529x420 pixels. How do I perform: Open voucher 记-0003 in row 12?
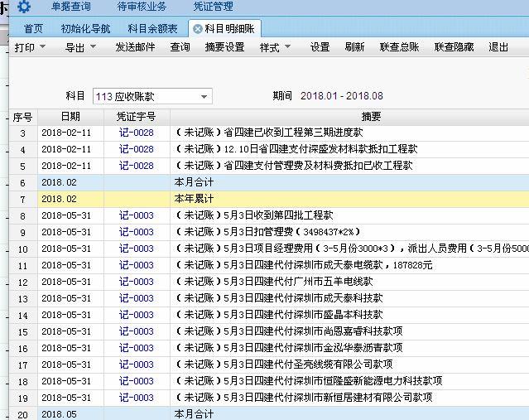[x=137, y=281]
